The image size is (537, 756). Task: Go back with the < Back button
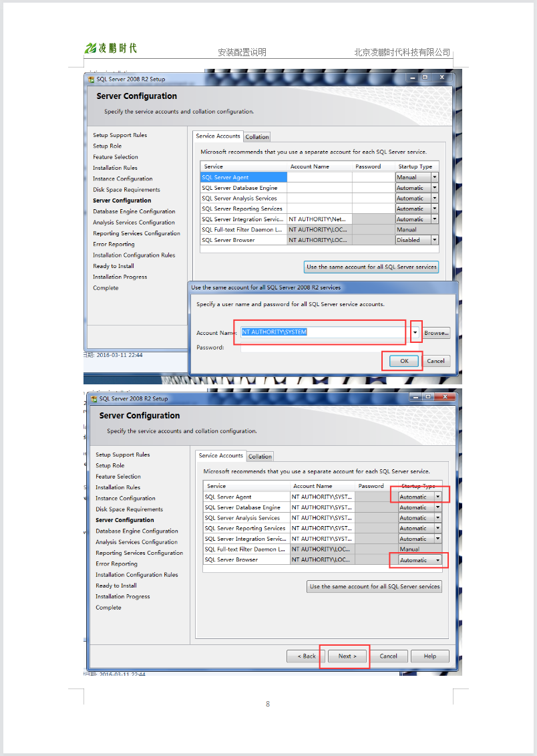coord(307,656)
